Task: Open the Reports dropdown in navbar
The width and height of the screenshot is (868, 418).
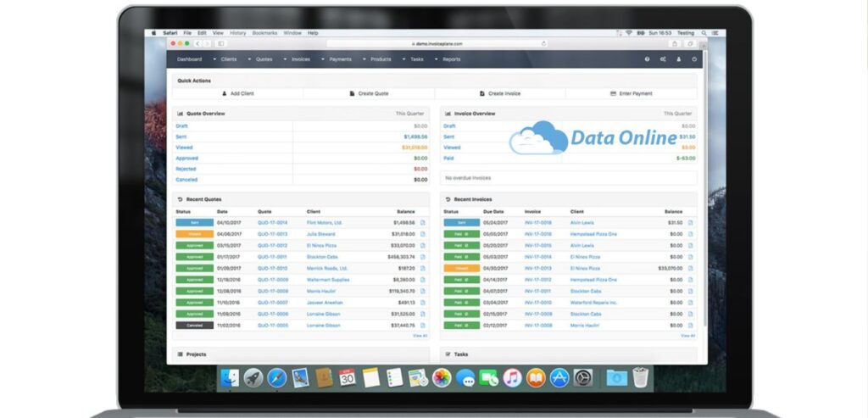Action: [451, 59]
